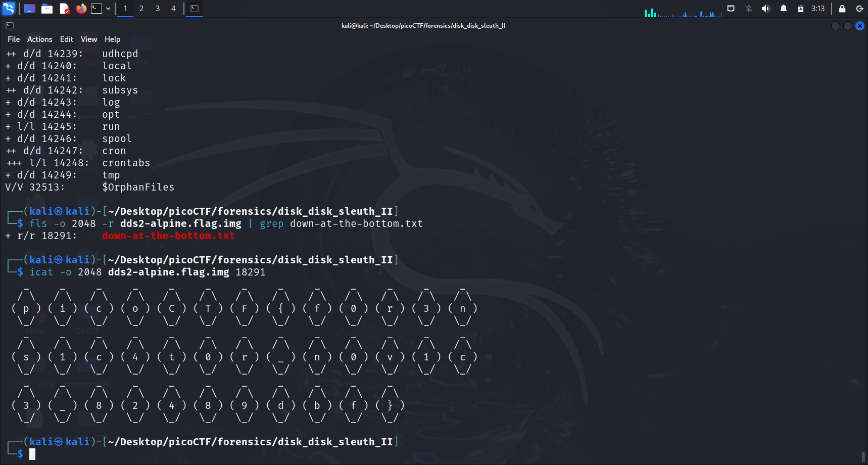Open the Kali applications menu
Screen dimensions: 868x465
point(9,9)
